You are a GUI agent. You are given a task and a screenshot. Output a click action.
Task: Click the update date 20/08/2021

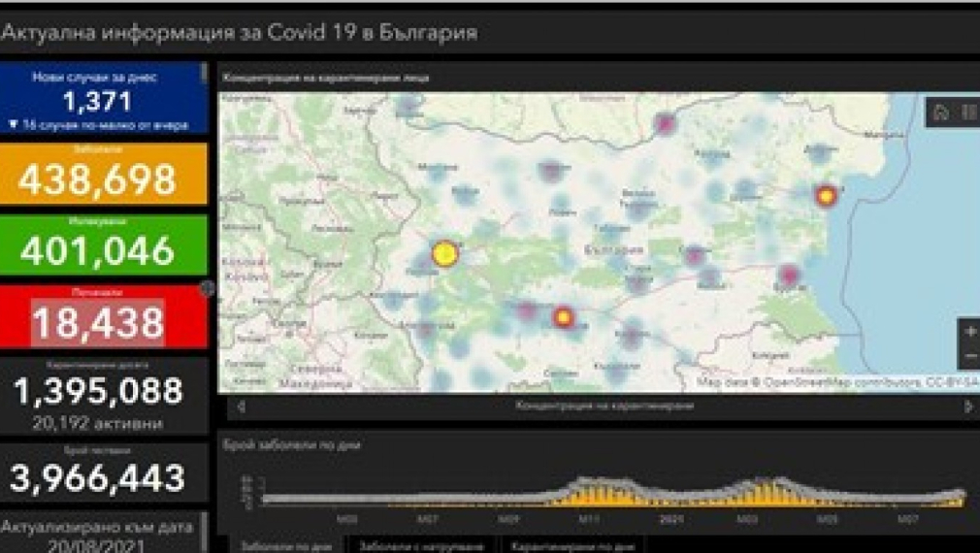[96, 545]
